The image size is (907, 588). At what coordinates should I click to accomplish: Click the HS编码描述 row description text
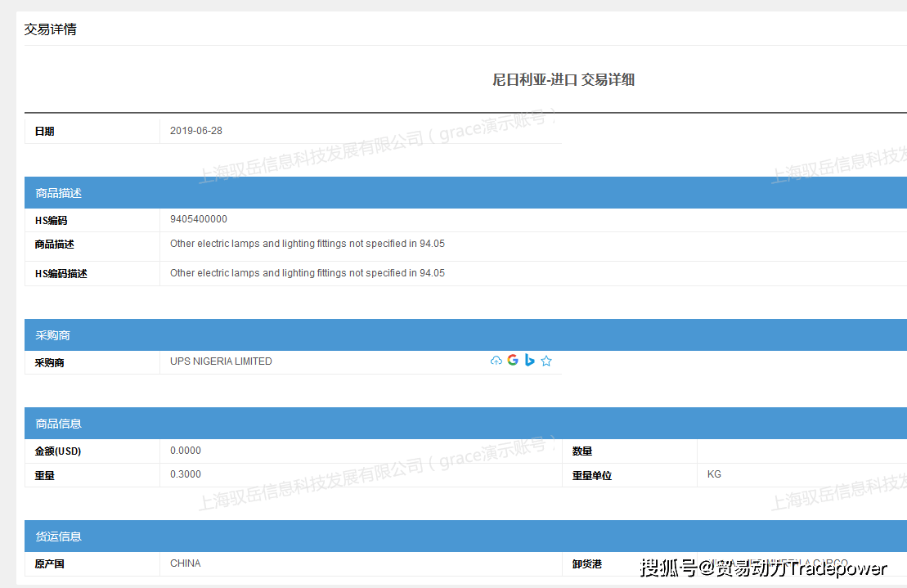point(308,273)
